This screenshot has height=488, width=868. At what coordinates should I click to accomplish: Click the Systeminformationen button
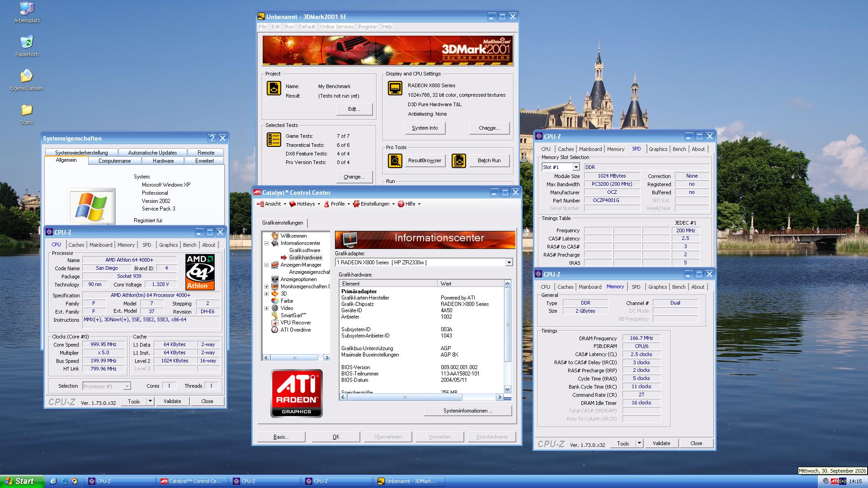(x=468, y=411)
